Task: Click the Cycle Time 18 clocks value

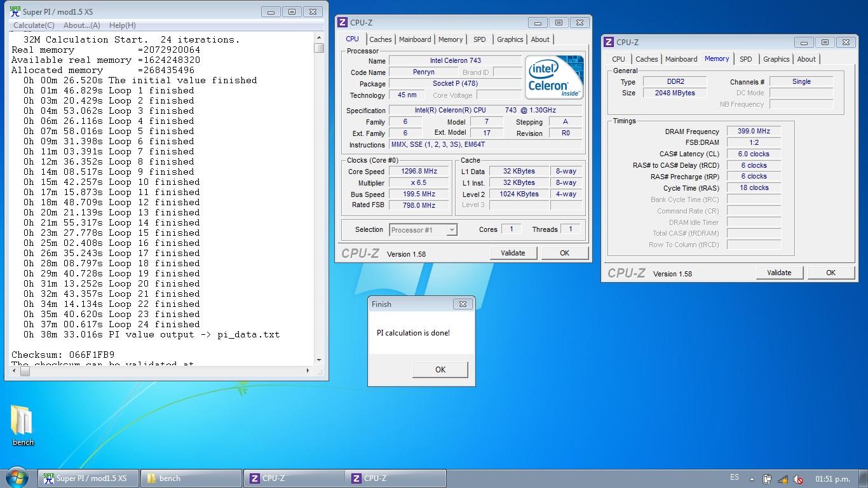Action: (x=754, y=188)
